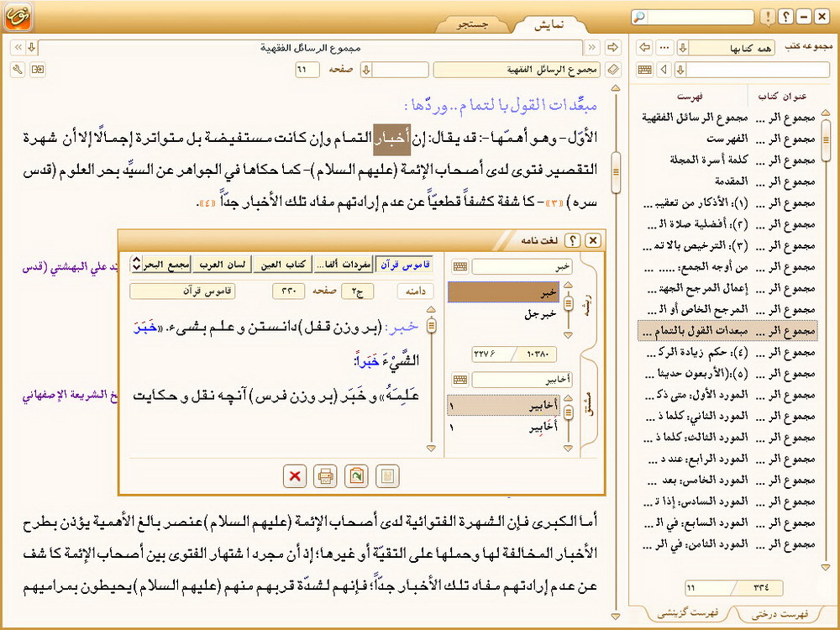Click the page number field showing ٦١
This screenshot has width=840, height=630.
(307, 69)
